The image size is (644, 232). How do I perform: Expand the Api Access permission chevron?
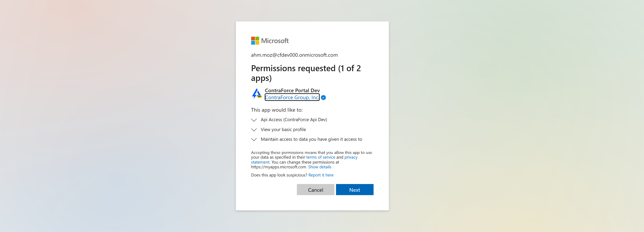pyautogui.click(x=254, y=120)
